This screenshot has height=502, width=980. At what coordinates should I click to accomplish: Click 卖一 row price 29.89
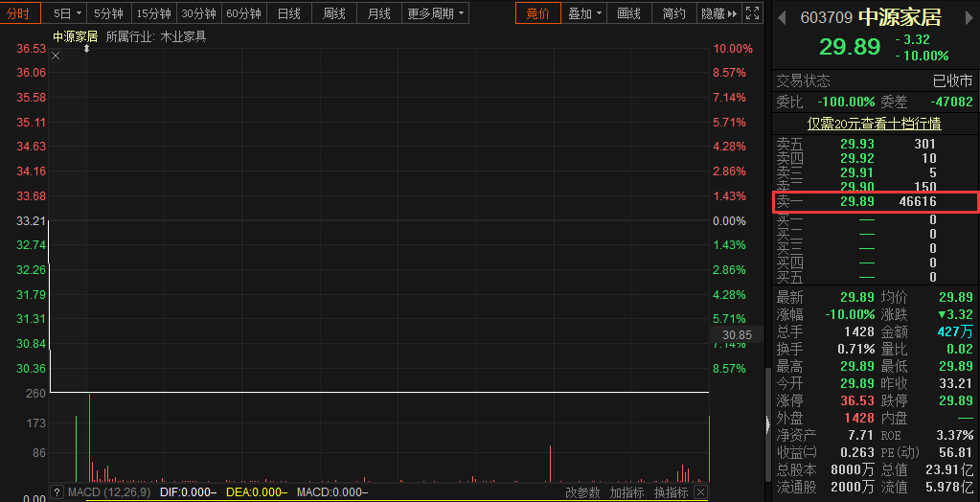point(856,202)
